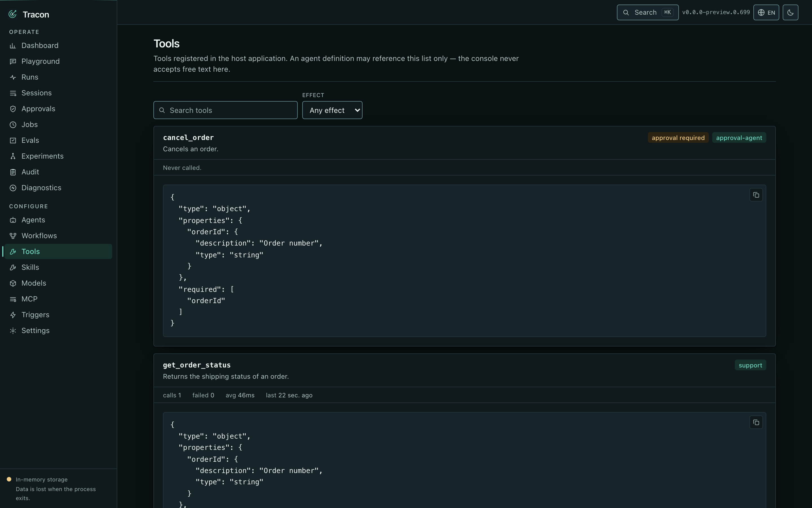Click the Cancels an order. description
812x508 pixels.
pyautogui.click(x=191, y=149)
